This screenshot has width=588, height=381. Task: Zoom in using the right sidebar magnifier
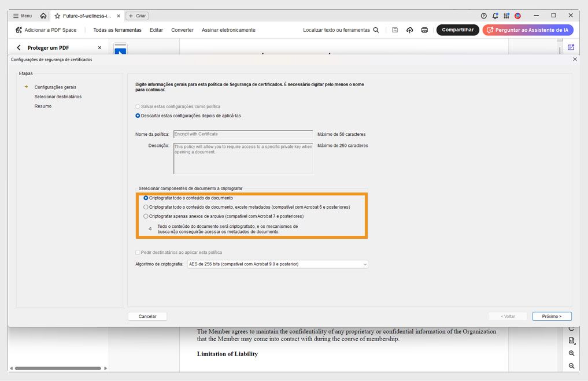click(571, 353)
